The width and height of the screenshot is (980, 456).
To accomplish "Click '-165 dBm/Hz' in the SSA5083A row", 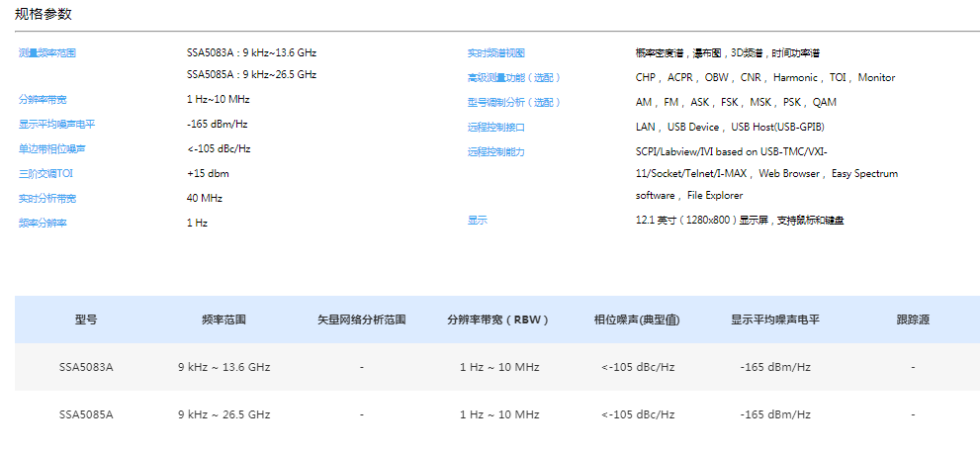I will [x=775, y=367].
